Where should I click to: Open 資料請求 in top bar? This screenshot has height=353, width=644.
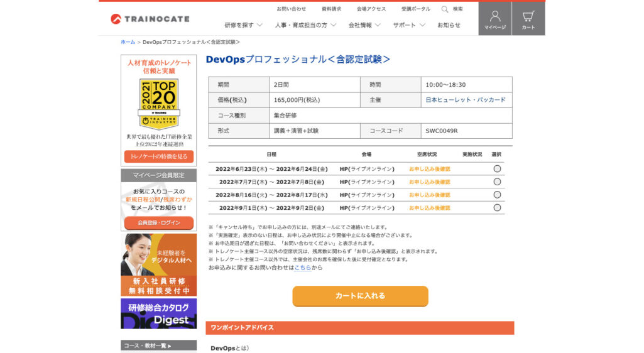click(x=331, y=9)
